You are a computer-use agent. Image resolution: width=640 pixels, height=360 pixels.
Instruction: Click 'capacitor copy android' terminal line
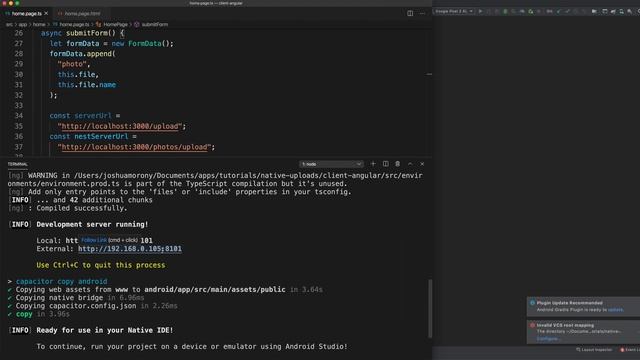[62, 281]
